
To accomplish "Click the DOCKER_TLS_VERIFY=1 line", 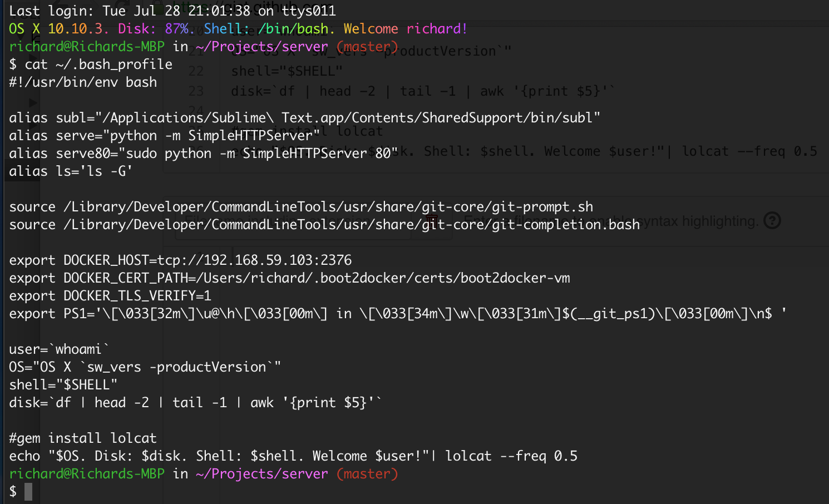I will [x=110, y=296].
